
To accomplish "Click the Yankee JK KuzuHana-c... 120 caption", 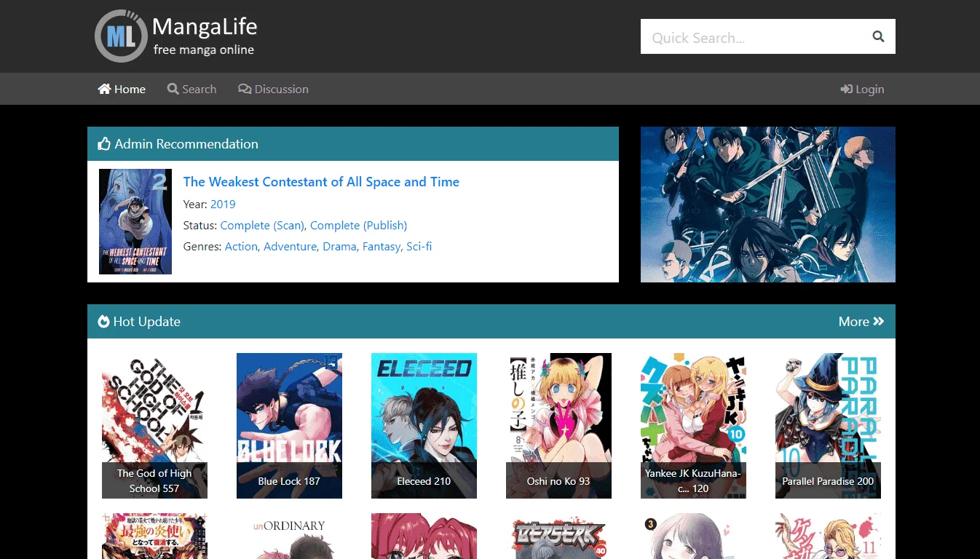I will point(693,480).
